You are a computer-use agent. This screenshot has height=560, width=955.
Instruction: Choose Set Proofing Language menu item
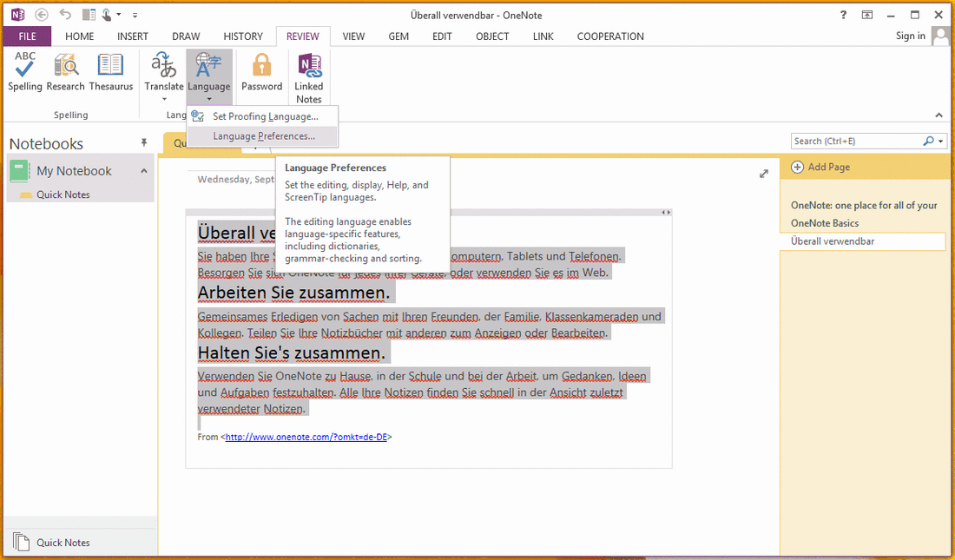coord(262,116)
